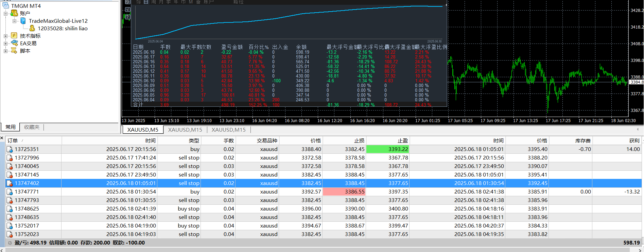Click the order icon for 13748625

click(10, 208)
